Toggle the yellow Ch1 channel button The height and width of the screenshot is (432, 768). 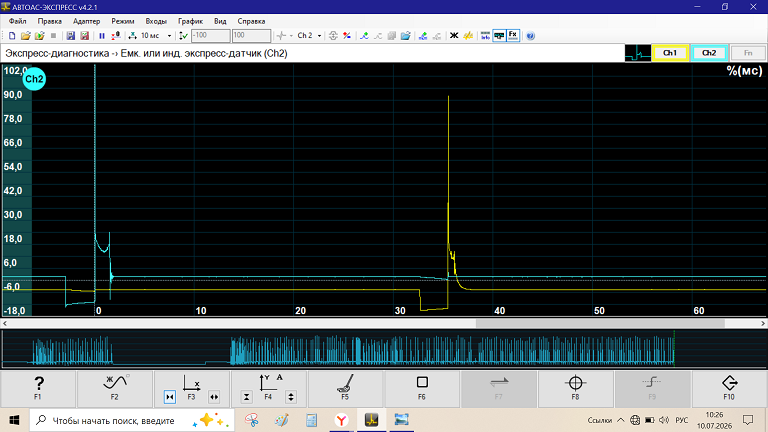(x=670, y=53)
